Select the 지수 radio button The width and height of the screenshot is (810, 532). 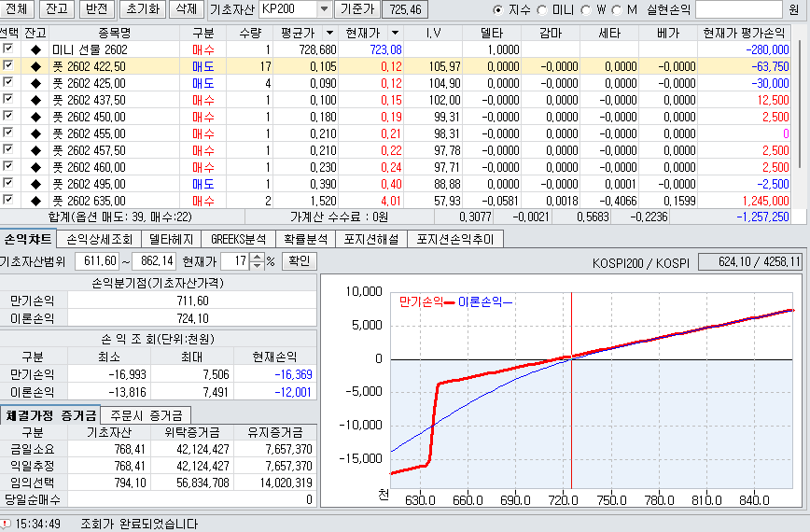pyautogui.click(x=498, y=10)
